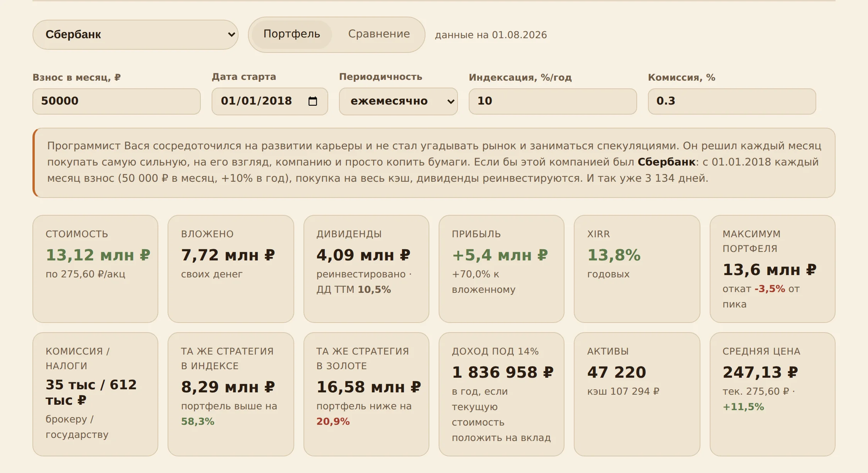Screen dimensions: 868x473
Task: Click the Взнос в месяц input field
Action: [x=117, y=101]
